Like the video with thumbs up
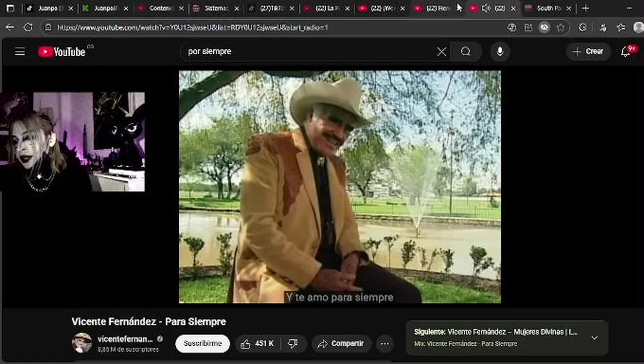The width and height of the screenshot is (644, 364). (x=257, y=344)
